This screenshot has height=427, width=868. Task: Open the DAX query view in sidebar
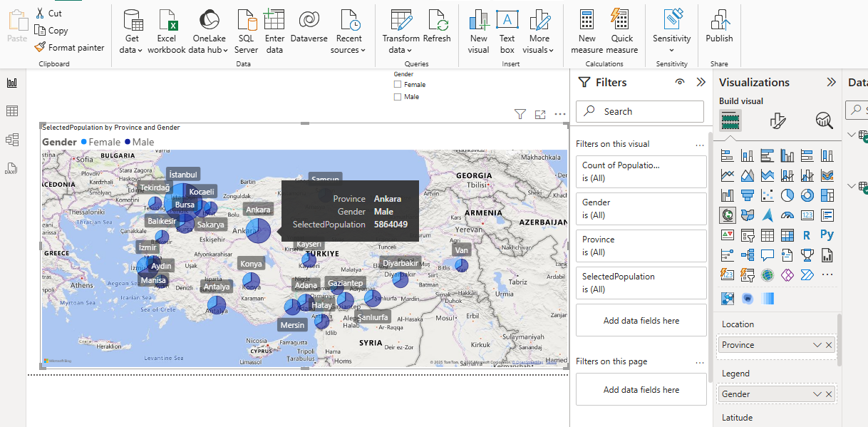click(x=11, y=169)
